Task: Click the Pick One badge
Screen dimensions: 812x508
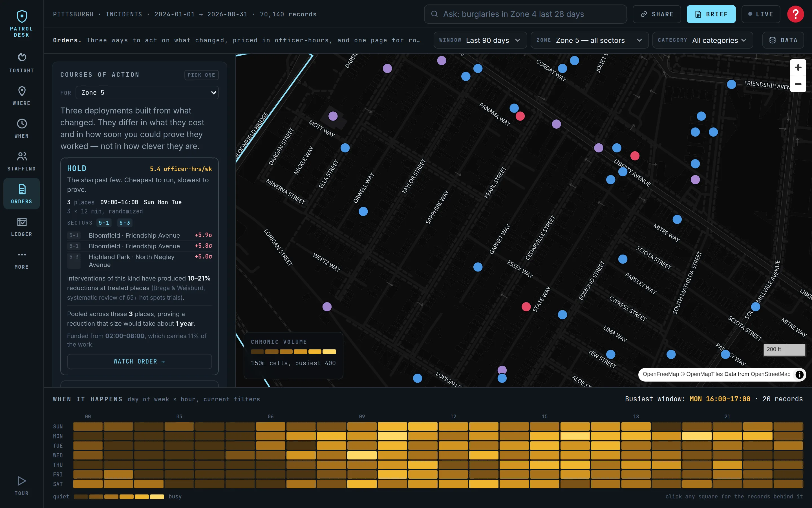Action: tap(201, 75)
